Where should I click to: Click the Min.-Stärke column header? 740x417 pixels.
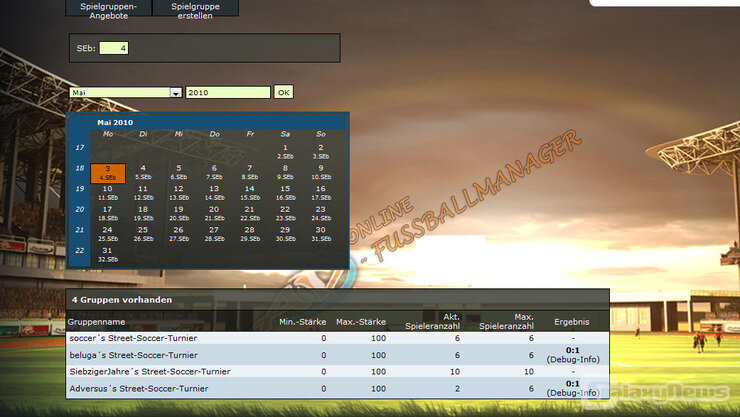(x=303, y=322)
